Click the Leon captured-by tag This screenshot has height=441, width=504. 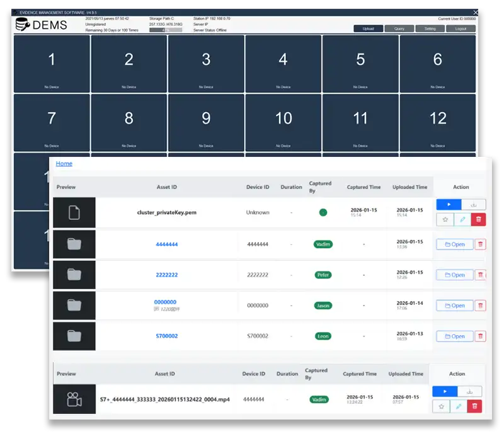(323, 336)
